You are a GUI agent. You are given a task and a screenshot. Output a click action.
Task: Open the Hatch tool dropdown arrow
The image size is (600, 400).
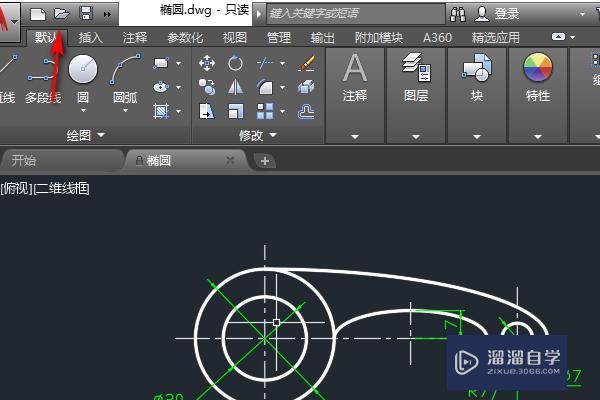tap(178, 112)
